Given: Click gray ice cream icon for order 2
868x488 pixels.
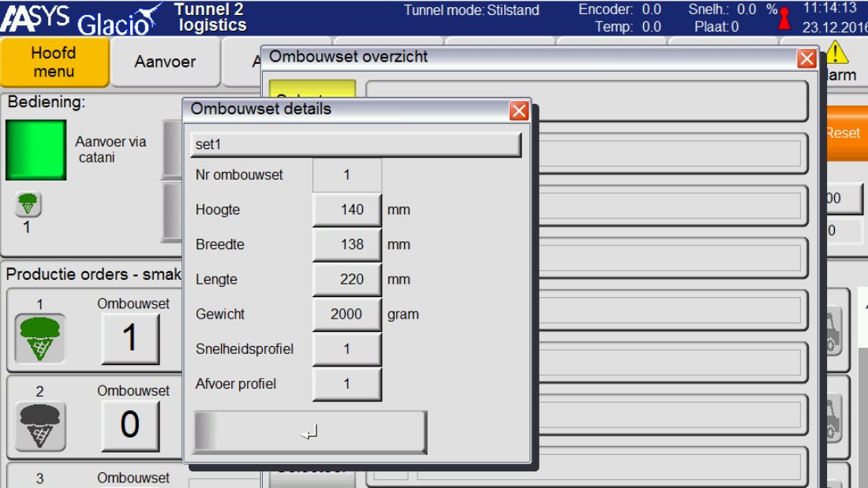Looking at the screenshot, I should (x=40, y=426).
